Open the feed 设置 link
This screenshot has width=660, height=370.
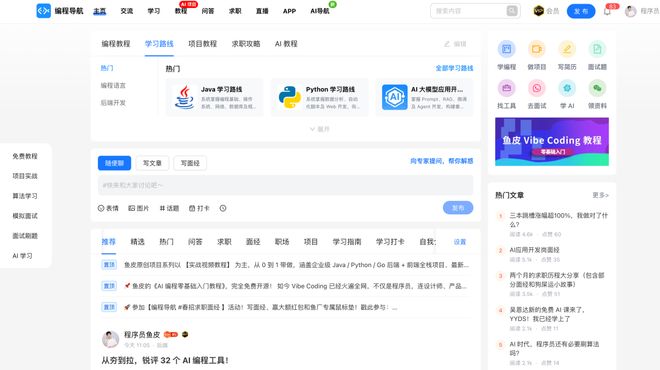coord(460,242)
